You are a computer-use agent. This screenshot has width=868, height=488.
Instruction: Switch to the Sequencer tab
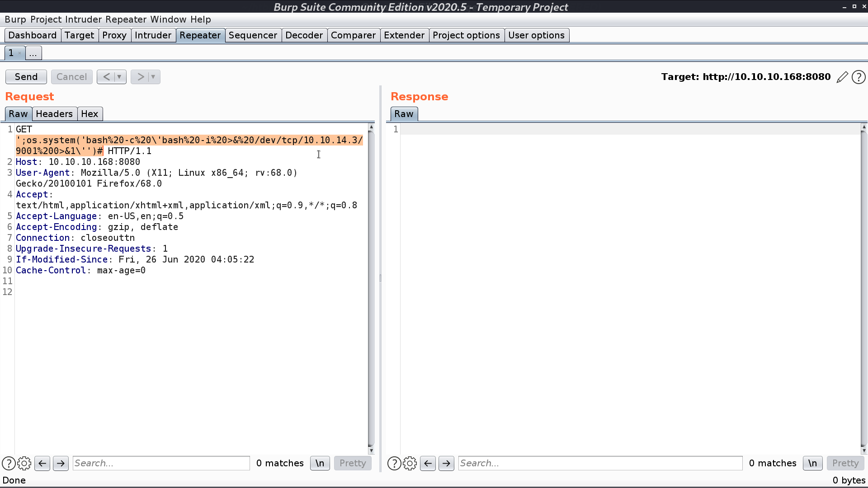[x=253, y=35]
